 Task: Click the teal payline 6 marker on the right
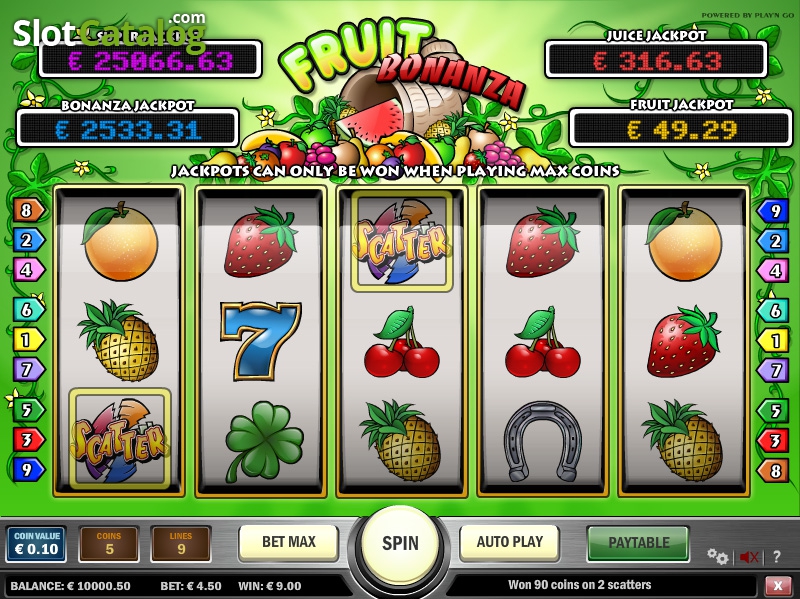pyautogui.click(x=772, y=310)
